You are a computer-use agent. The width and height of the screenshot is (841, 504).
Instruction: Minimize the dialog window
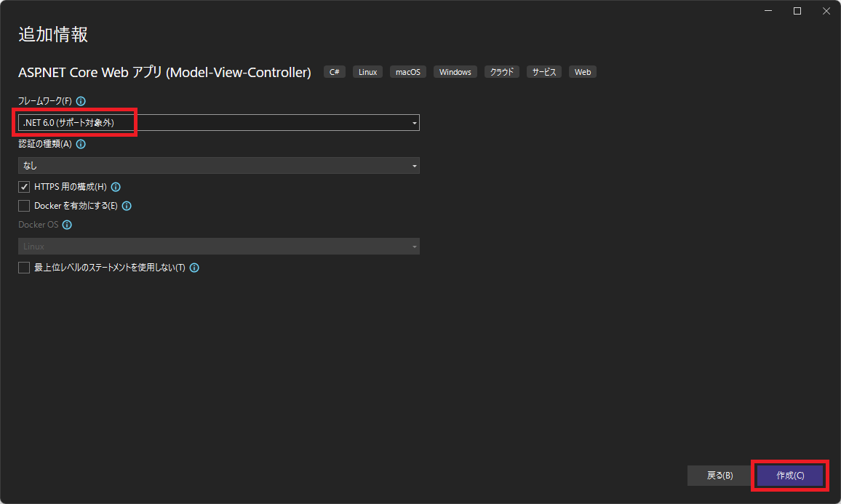point(768,11)
